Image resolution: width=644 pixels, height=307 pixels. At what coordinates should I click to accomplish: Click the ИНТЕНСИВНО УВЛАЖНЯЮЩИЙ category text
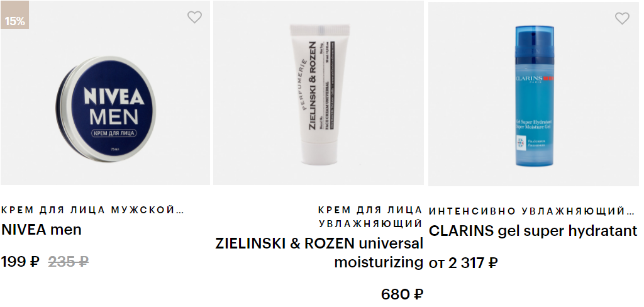coord(532,211)
